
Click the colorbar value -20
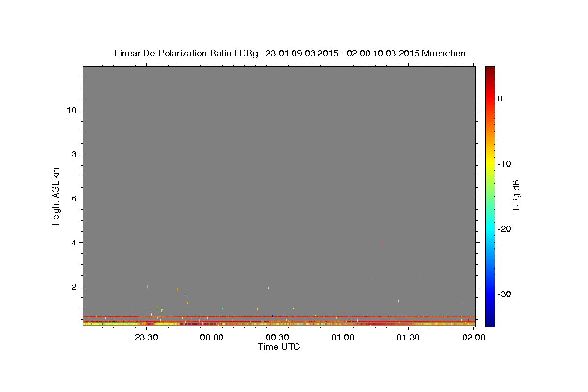point(505,229)
